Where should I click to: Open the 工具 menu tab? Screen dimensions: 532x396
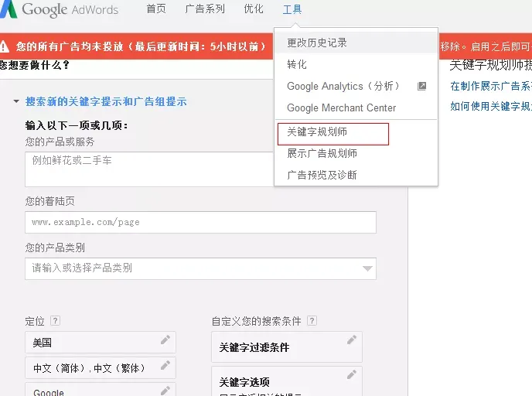coord(292,9)
